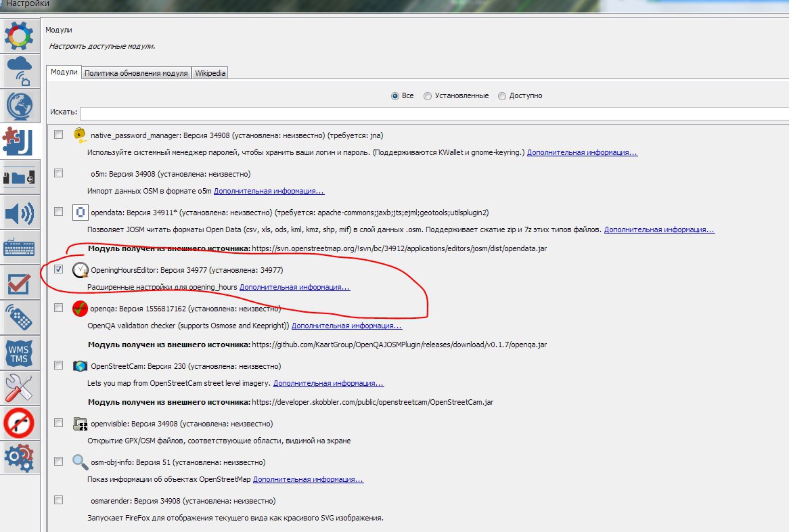Open keyboard shortcuts settings icon
The image size is (789, 532).
point(19,248)
